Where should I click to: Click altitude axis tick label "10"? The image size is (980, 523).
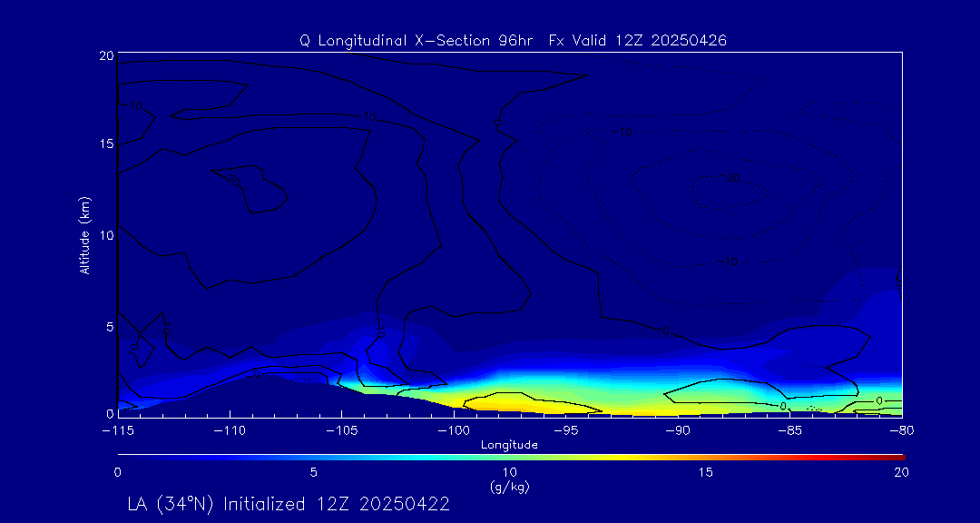coord(106,235)
